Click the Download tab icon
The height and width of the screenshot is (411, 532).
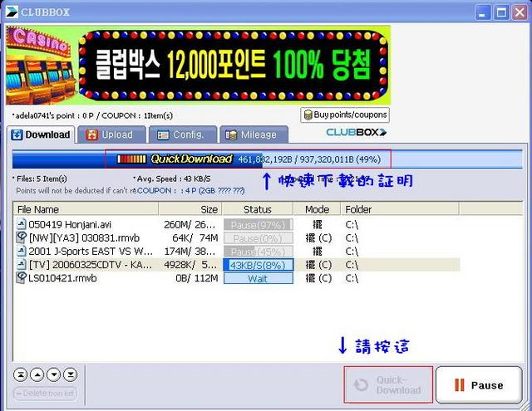(x=17, y=135)
